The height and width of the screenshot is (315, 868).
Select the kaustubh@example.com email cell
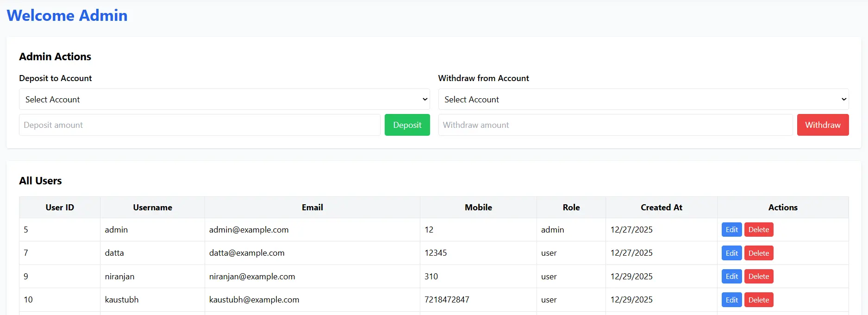click(x=254, y=300)
